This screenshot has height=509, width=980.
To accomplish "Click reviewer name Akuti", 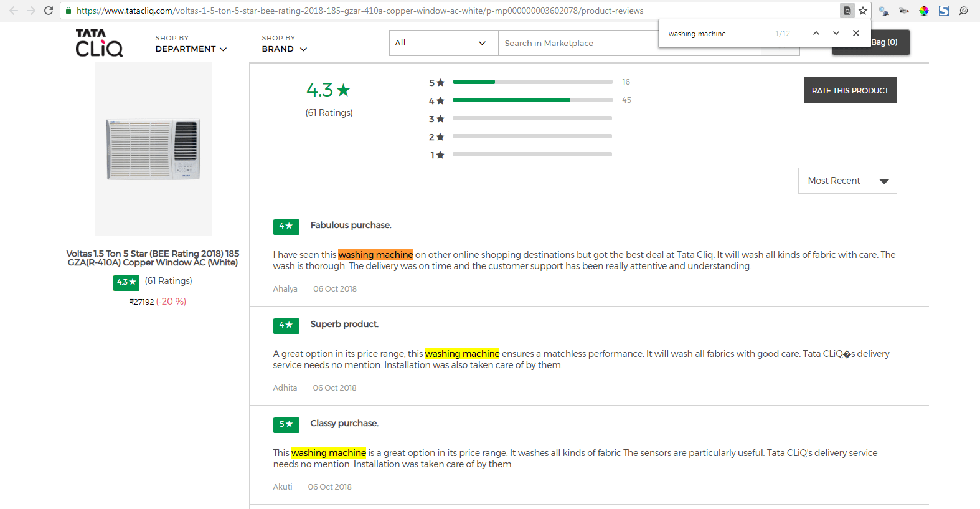I will pyautogui.click(x=283, y=487).
